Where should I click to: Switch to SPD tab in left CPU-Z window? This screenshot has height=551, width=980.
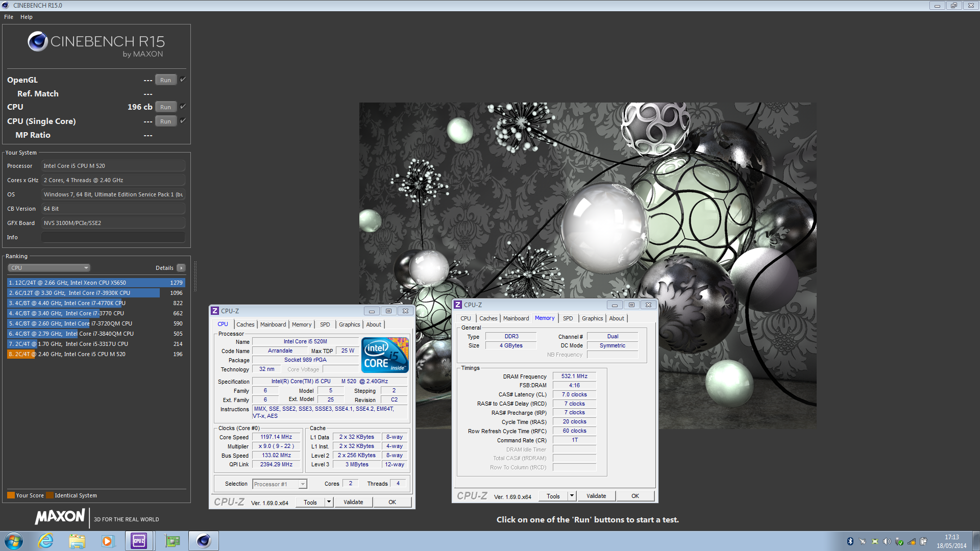coord(325,324)
